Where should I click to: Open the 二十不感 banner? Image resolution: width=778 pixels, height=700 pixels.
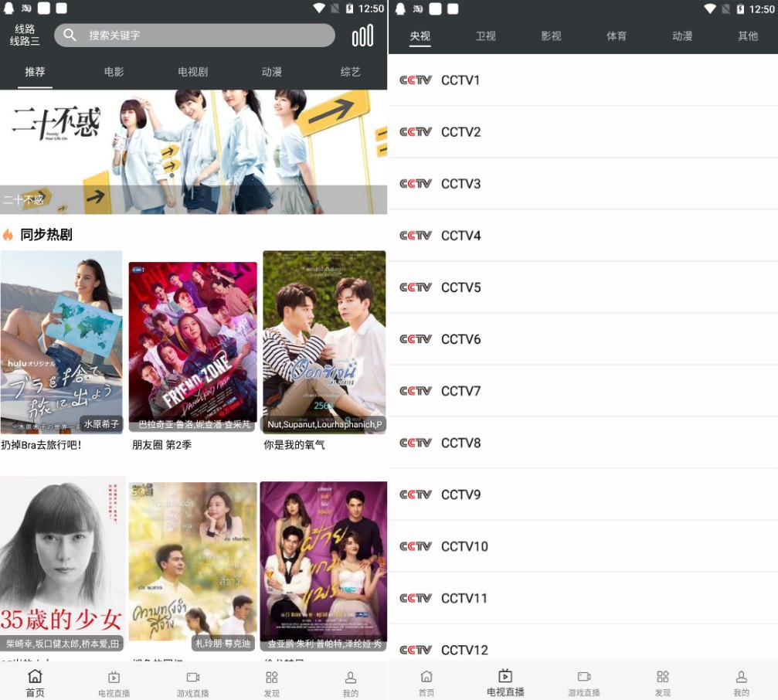tap(193, 151)
